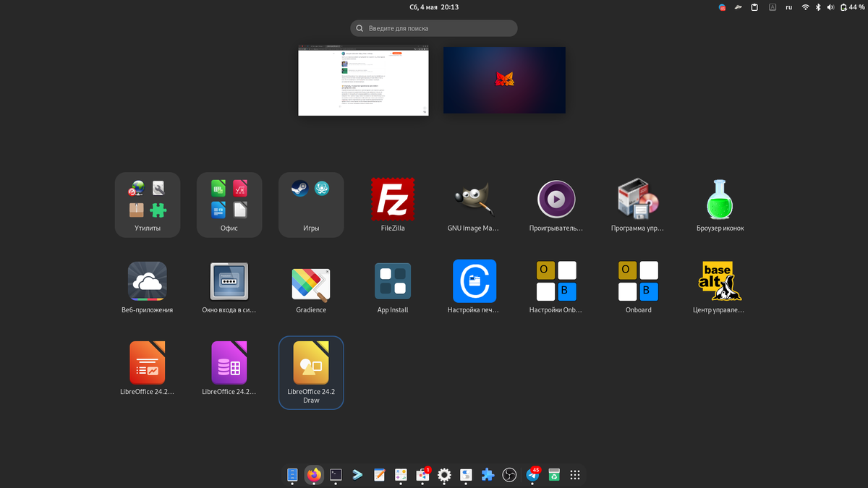The image size is (868, 488).
Task: Open Telegram with 45 unread messages
Action: 533,476
